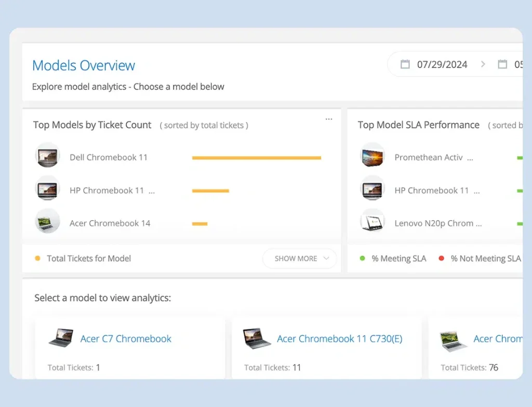The image size is (532, 407).
Task: Click the yellow Total Tickets legend dot
Action: (37, 259)
